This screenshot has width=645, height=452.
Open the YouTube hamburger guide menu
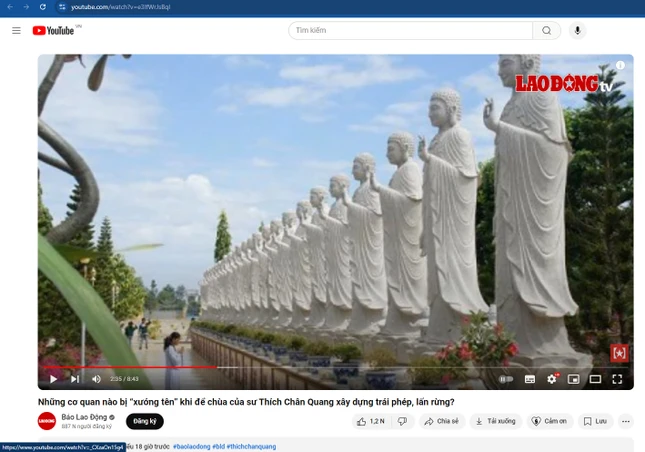(16, 30)
